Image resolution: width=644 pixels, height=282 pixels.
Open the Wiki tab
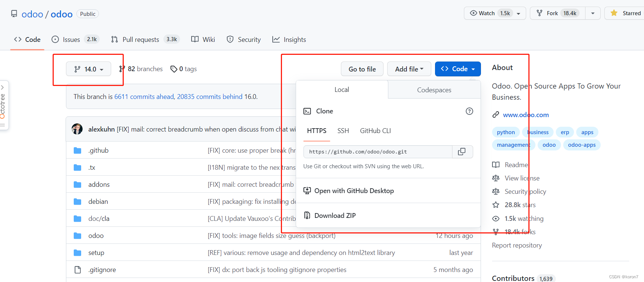click(203, 40)
